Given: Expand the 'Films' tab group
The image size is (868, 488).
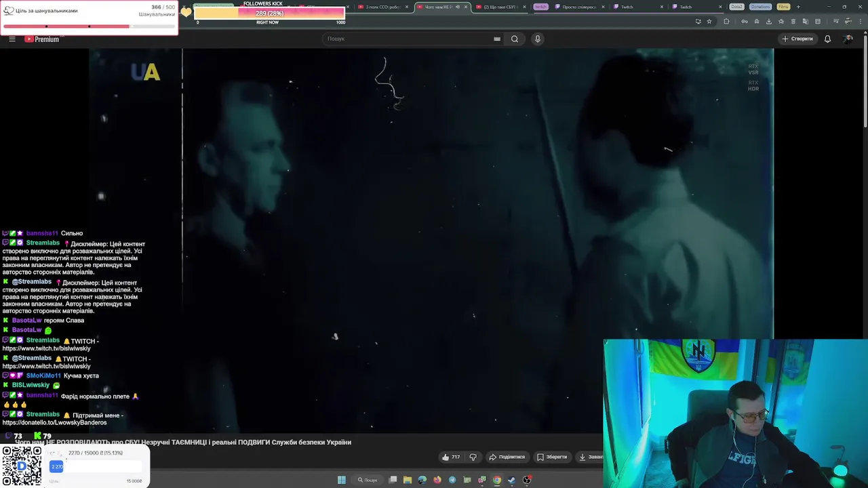Looking at the screenshot, I should pyautogui.click(x=783, y=7).
